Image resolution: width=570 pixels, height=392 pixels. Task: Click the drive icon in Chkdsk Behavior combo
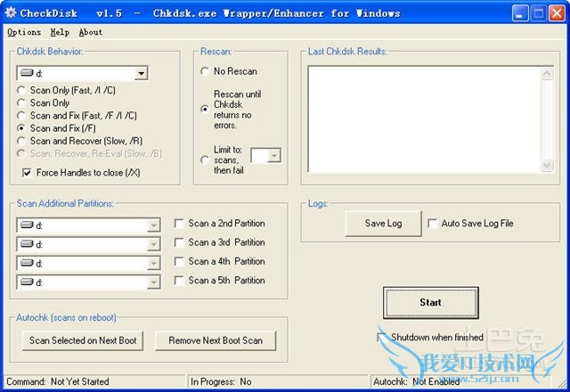26,74
